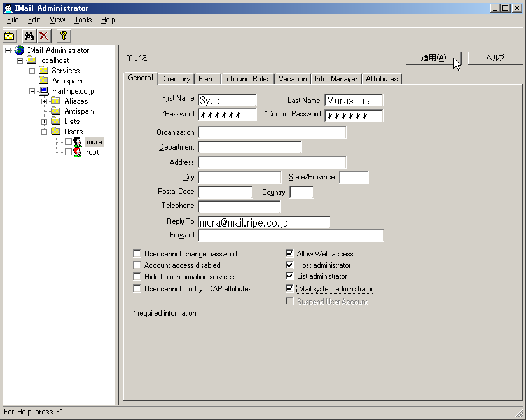Click the State/Province input field

(354, 178)
